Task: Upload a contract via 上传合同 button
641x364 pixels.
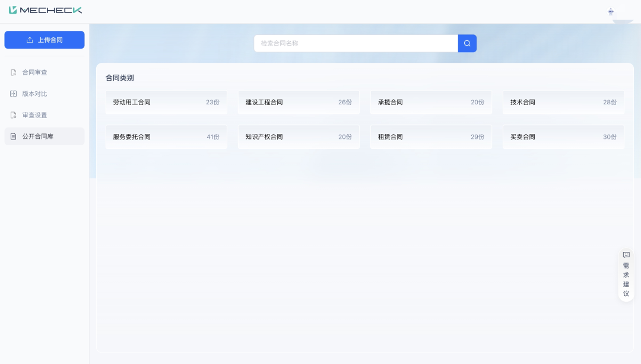Action: pyautogui.click(x=45, y=40)
